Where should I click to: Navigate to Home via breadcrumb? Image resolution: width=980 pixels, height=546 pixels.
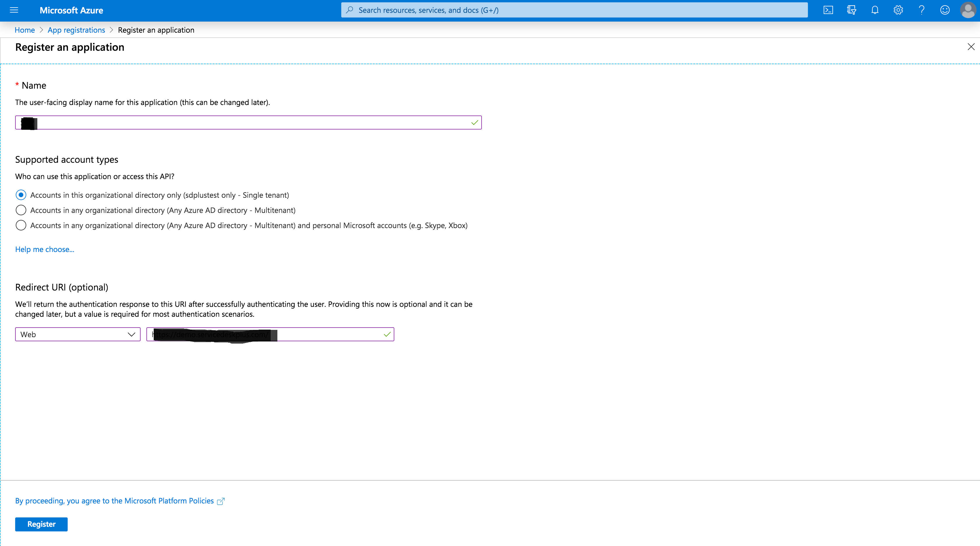tap(24, 30)
